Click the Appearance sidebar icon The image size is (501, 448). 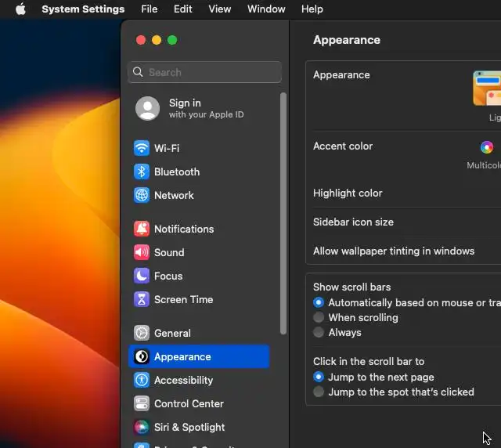[x=141, y=356]
